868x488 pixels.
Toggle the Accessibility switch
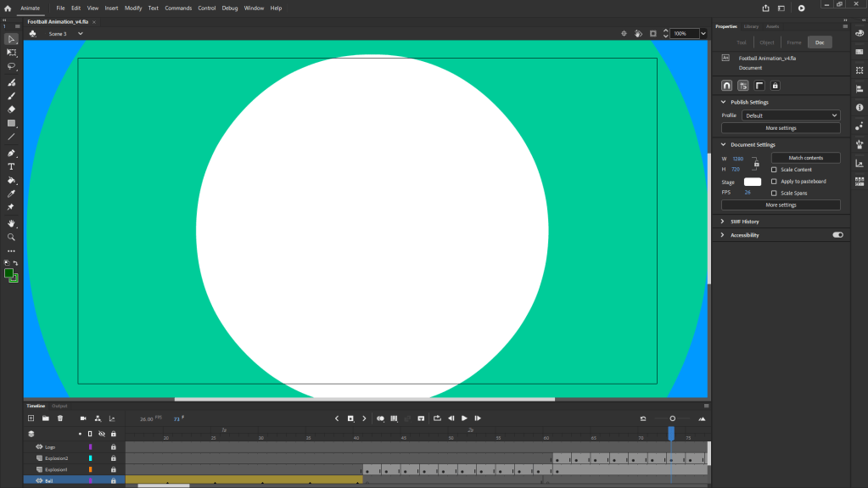pos(838,235)
